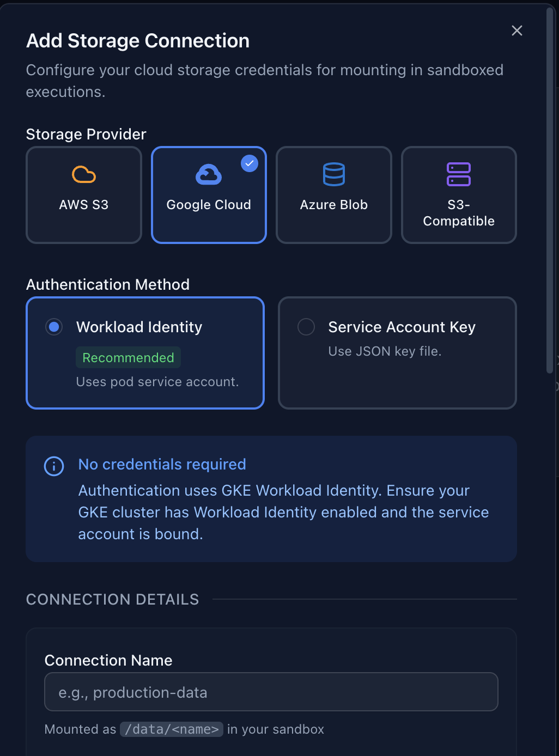
Task: Click the Connection Name input field
Action: point(271,692)
